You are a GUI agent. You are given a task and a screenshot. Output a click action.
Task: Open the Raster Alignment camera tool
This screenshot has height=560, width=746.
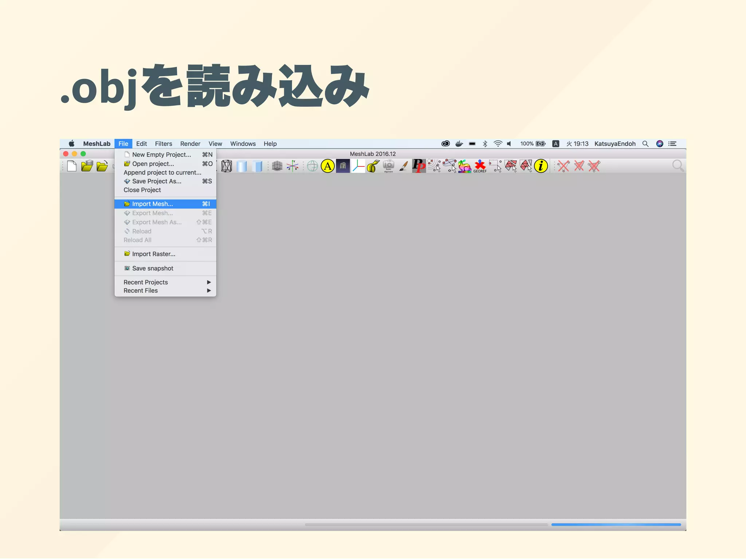[389, 166]
